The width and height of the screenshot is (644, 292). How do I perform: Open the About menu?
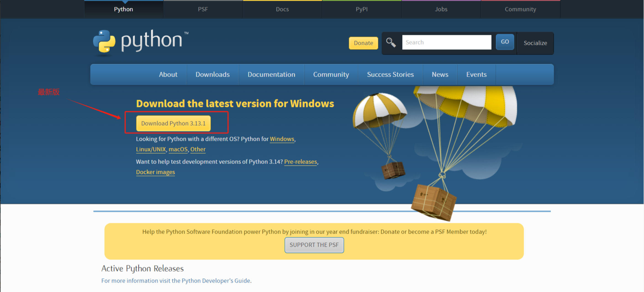(x=168, y=75)
